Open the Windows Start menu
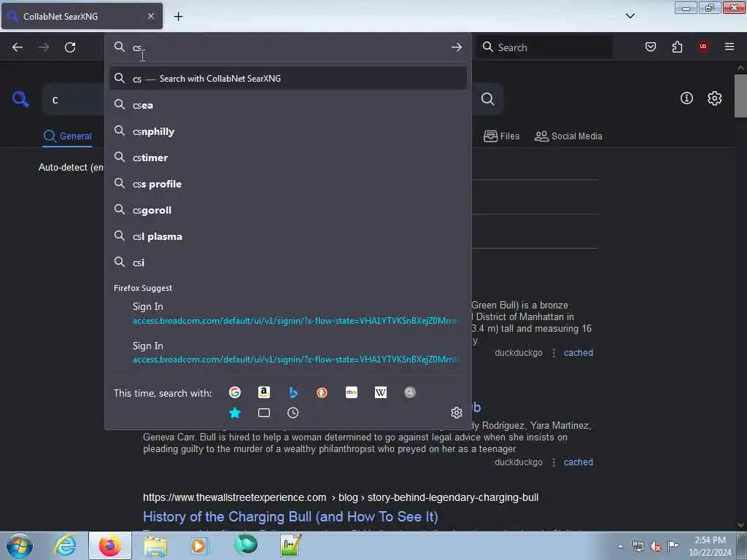The image size is (747, 560). pos(20,545)
